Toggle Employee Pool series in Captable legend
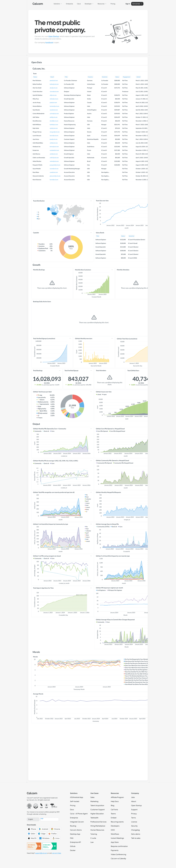This screenshot has width=176, height=868. pos(43,248)
